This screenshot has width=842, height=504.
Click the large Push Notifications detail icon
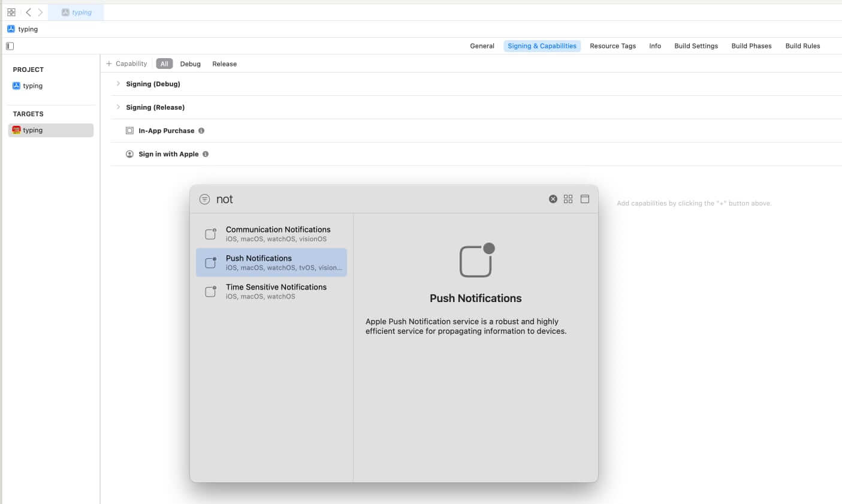point(476,260)
